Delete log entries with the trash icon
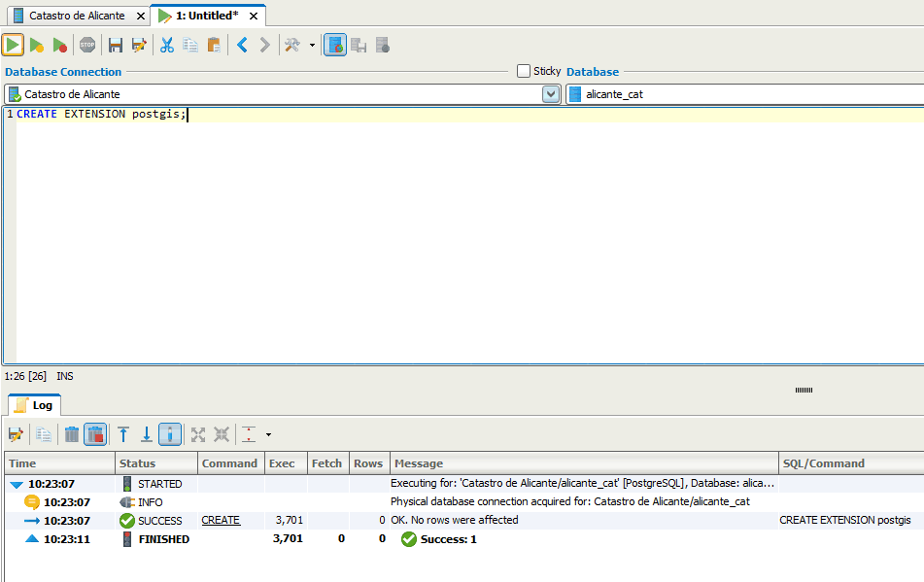Viewport: 924px width, 582px height. coord(71,434)
